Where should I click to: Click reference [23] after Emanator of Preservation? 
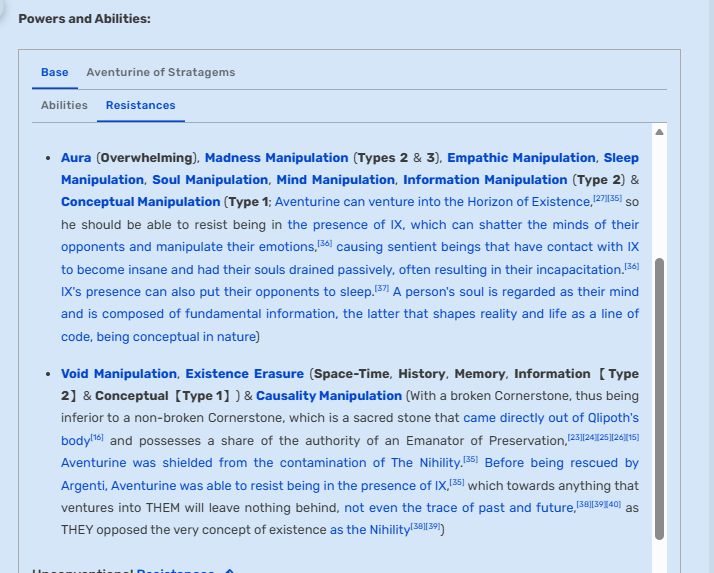point(575,437)
